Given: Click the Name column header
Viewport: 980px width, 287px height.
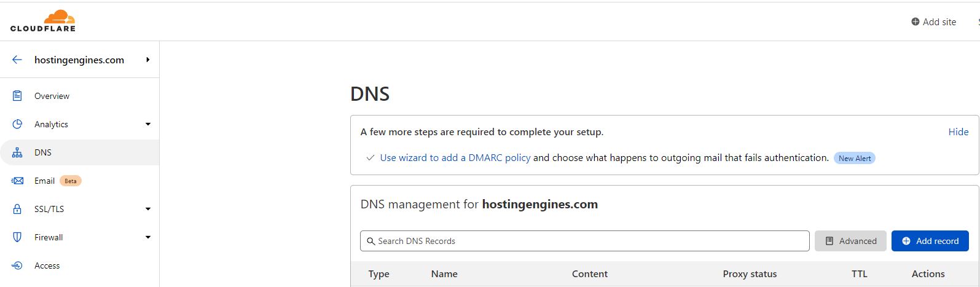Looking at the screenshot, I should 444,274.
